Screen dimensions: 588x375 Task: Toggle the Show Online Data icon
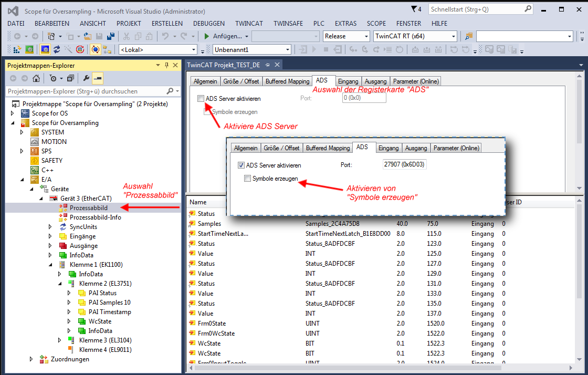coord(95,49)
